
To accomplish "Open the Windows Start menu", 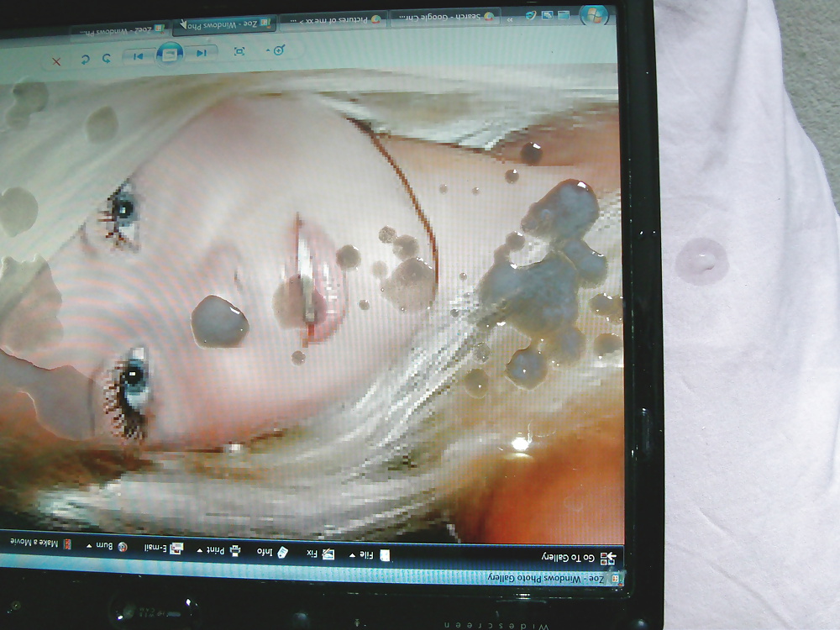I will click(595, 13).
